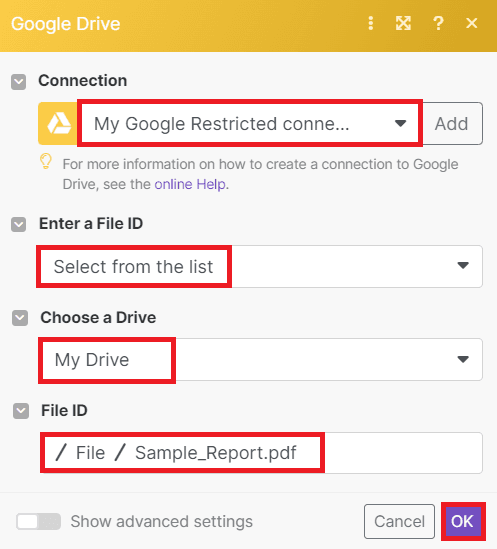This screenshot has height=549, width=497.
Task: Close the Google Drive dialog
Action: 471,23
